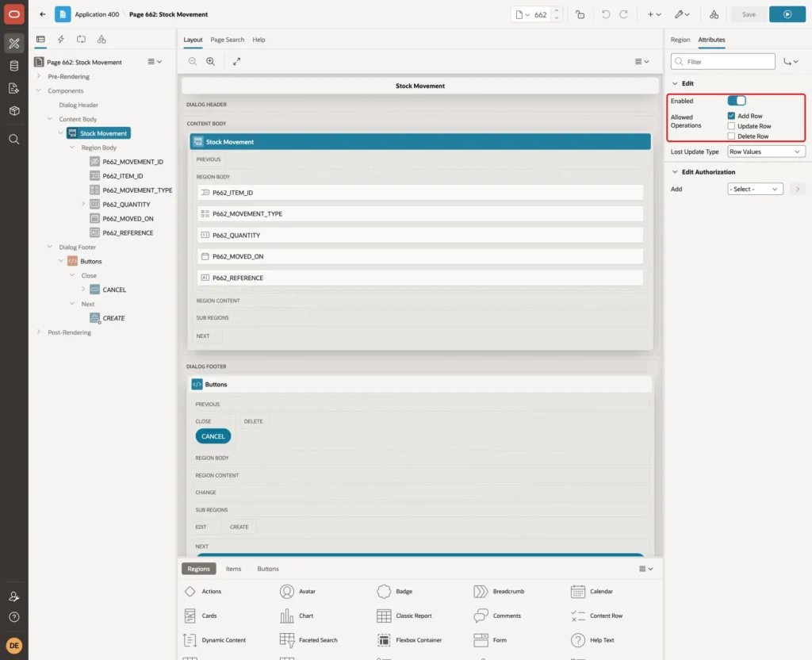The width and height of the screenshot is (812, 660).
Task: Open the Administration user icon
Action: [x=14, y=597]
